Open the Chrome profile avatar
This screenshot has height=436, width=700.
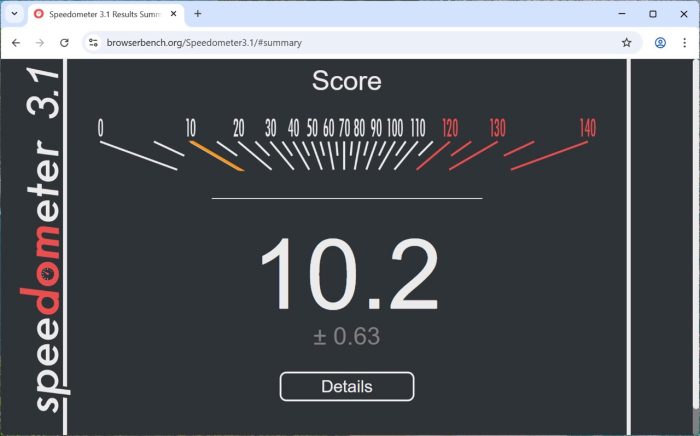point(660,43)
